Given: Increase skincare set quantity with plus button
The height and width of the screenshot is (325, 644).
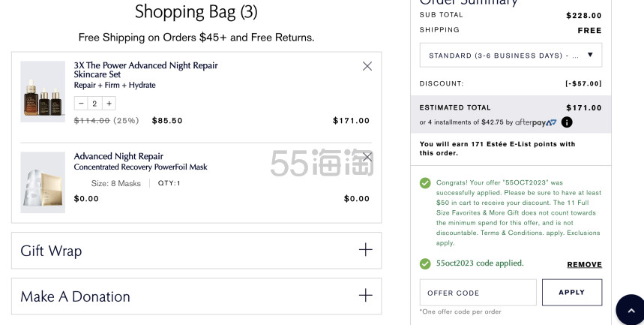Looking at the screenshot, I should [x=109, y=104].
